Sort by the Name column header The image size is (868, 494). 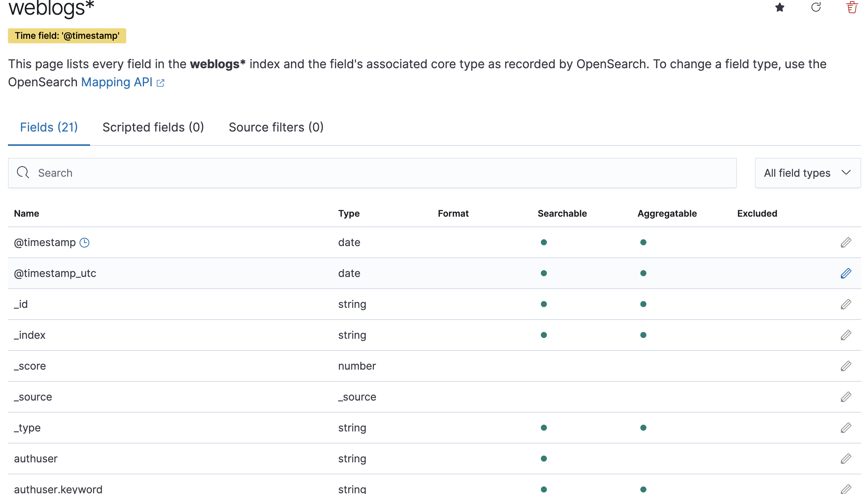26,214
